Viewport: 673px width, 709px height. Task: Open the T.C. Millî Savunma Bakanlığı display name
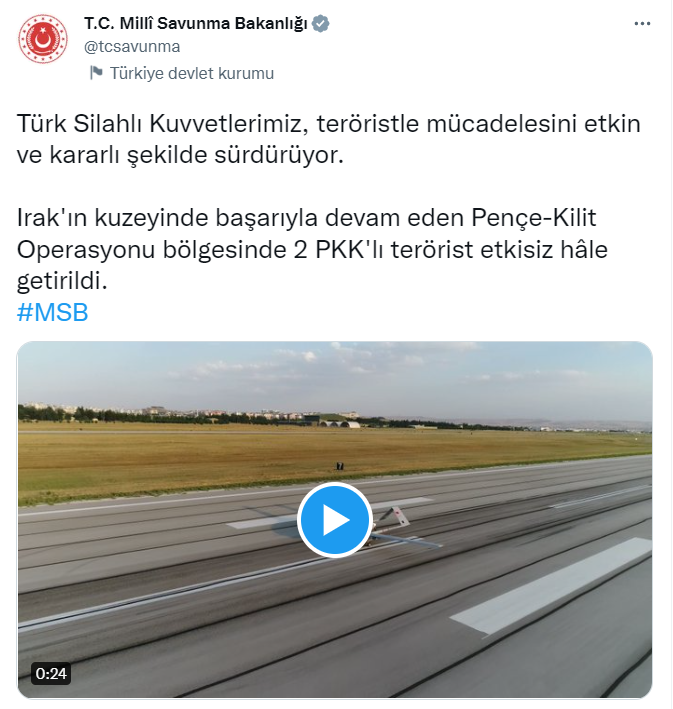click(196, 24)
